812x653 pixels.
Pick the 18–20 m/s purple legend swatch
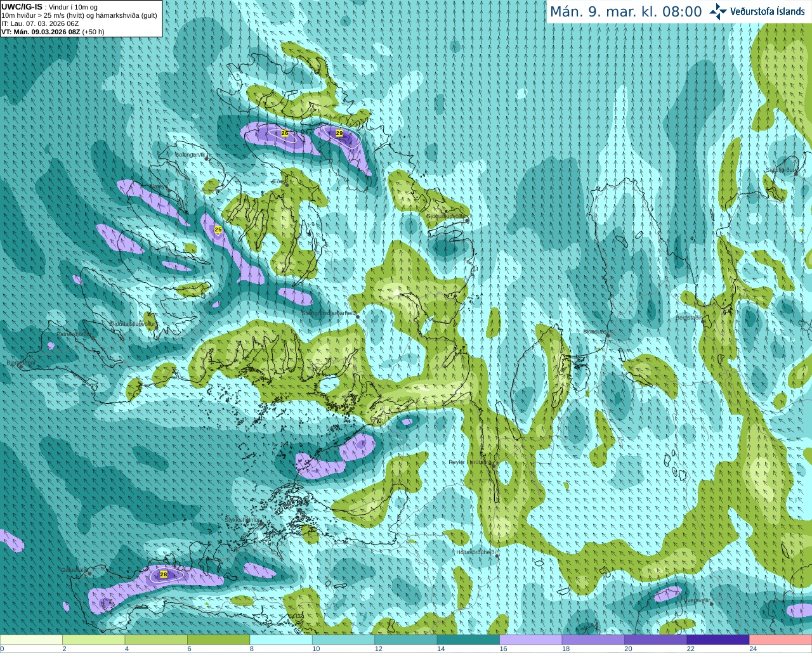[593, 640]
